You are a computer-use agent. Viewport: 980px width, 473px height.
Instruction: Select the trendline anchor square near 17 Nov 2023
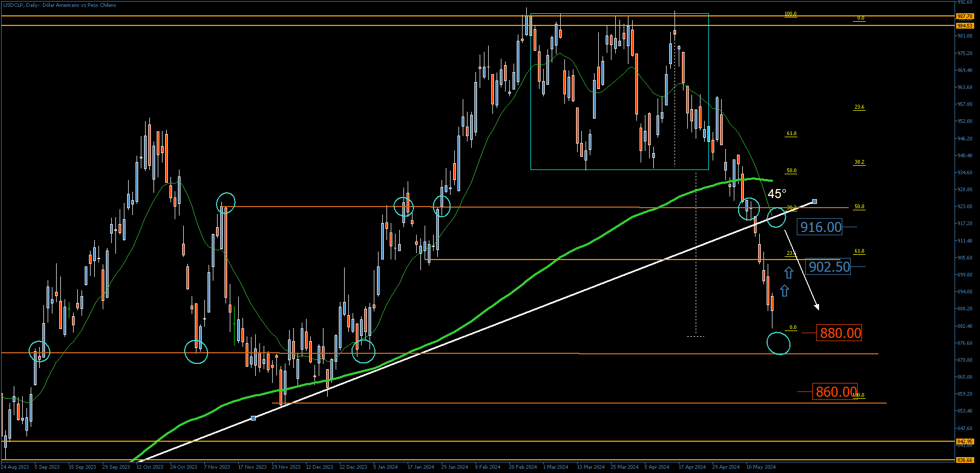coord(253,418)
